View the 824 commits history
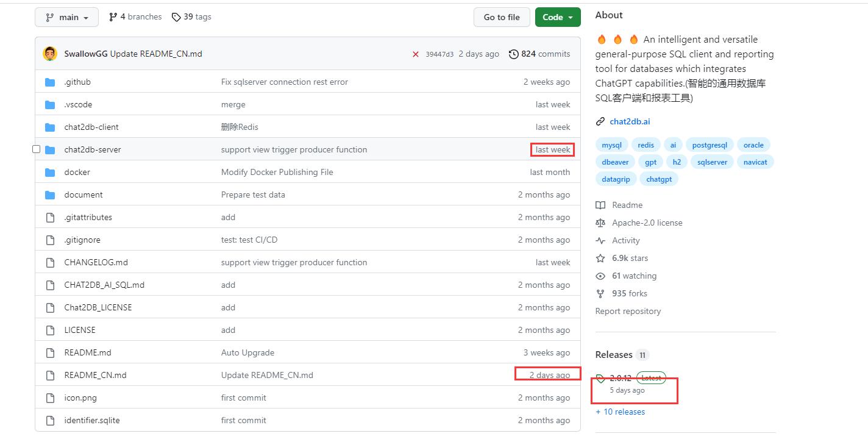The image size is (868, 439). click(x=539, y=54)
